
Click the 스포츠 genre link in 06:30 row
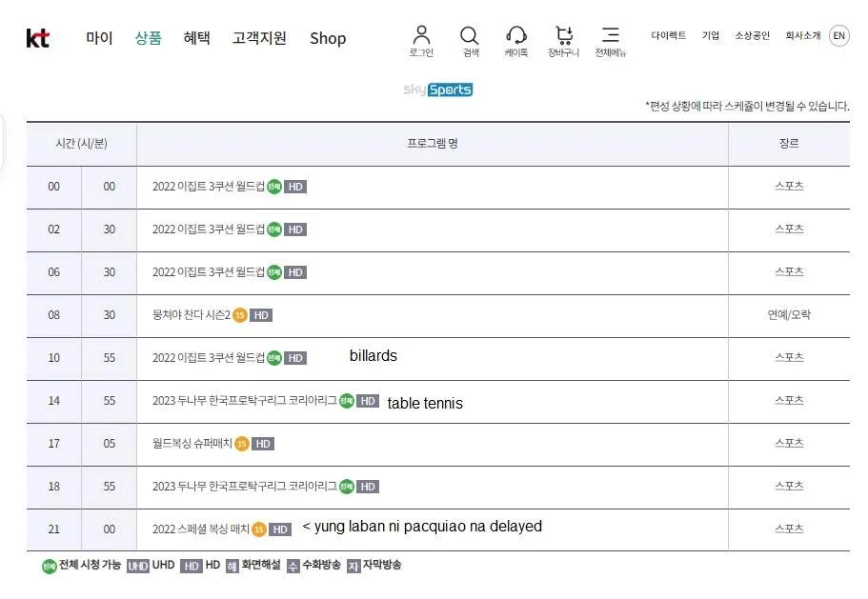click(x=789, y=271)
